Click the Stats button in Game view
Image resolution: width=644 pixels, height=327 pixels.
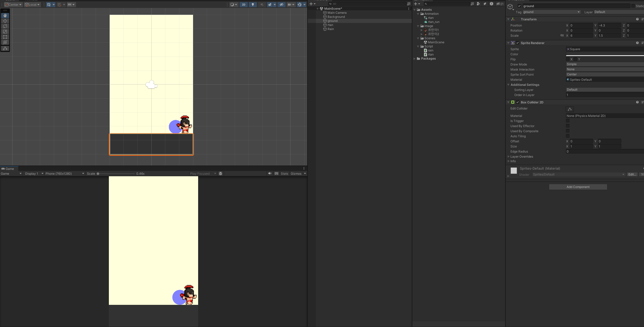click(284, 174)
